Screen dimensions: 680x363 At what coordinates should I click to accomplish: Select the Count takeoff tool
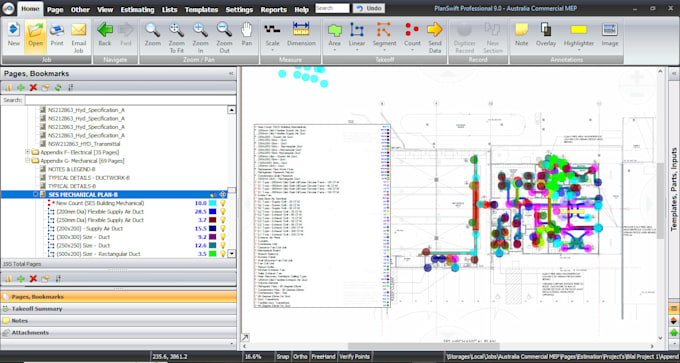coord(412,35)
